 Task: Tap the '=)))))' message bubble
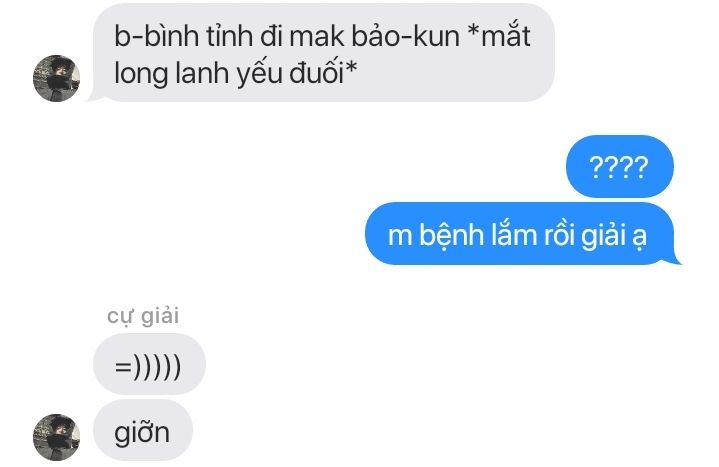click(149, 365)
